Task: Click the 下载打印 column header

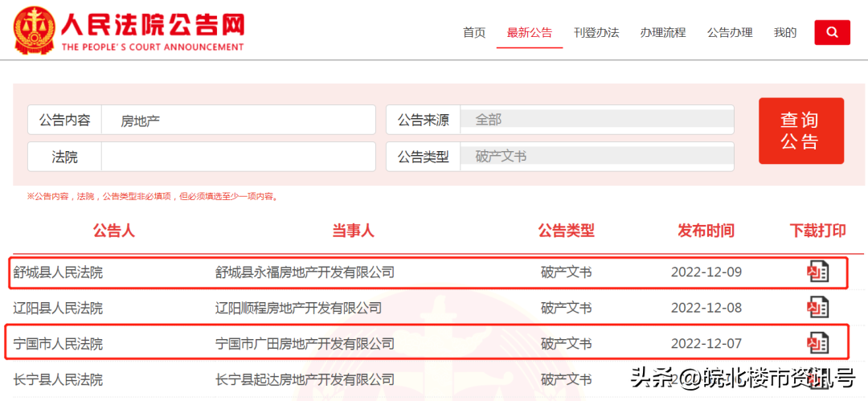Action: [x=817, y=231]
